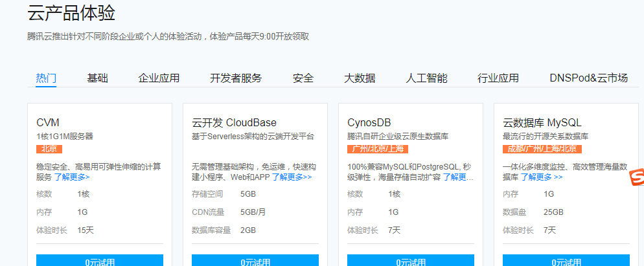Open the 热门 tab
Image resolution: width=644 pixels, height=266 pixels.
point(46,78)
